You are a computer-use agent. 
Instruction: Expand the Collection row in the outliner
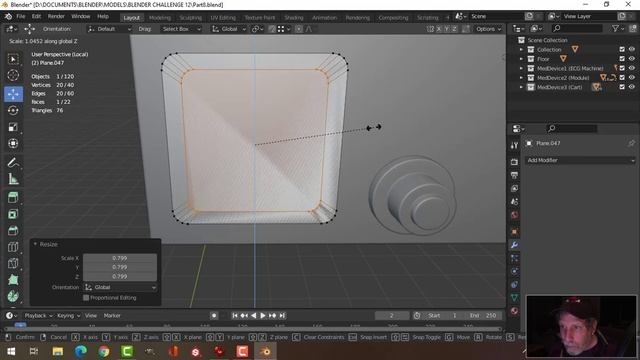click(521, 49)
